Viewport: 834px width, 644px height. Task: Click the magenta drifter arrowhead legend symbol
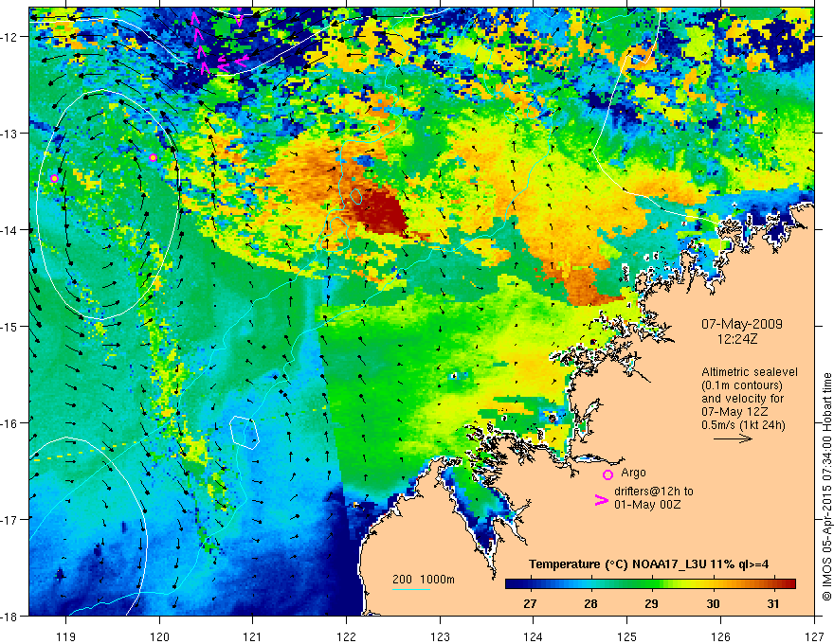[x=601, y=500]
